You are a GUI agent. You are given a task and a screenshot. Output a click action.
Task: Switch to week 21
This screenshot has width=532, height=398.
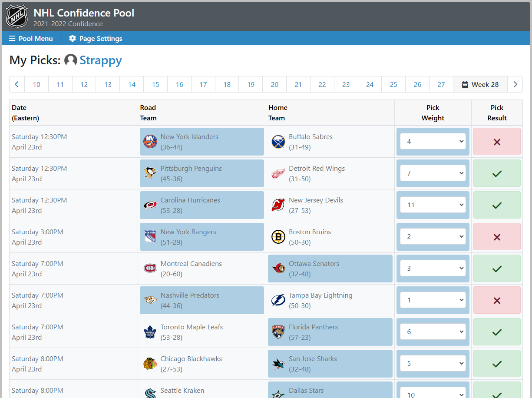(x=298, y=85)
